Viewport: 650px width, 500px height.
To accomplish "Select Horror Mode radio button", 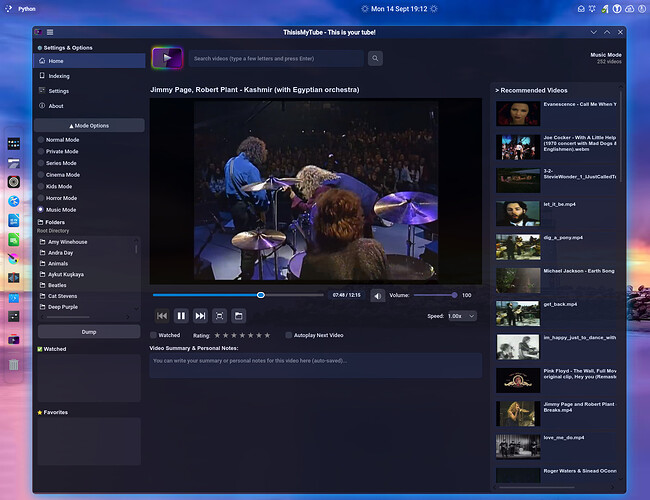I will (41, 198).
